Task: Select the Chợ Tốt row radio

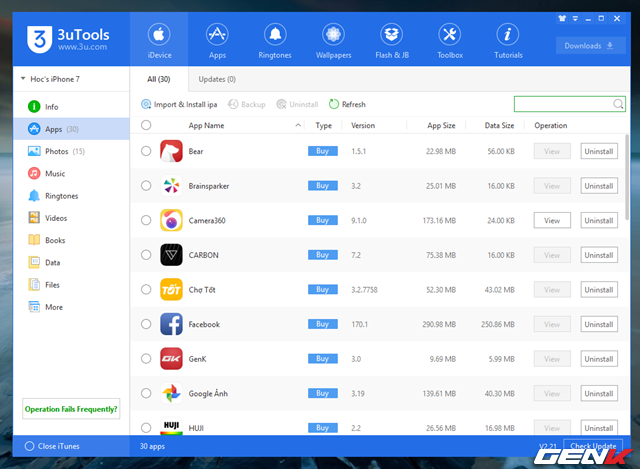Action: pyautogui.click(x=146, y=289)
